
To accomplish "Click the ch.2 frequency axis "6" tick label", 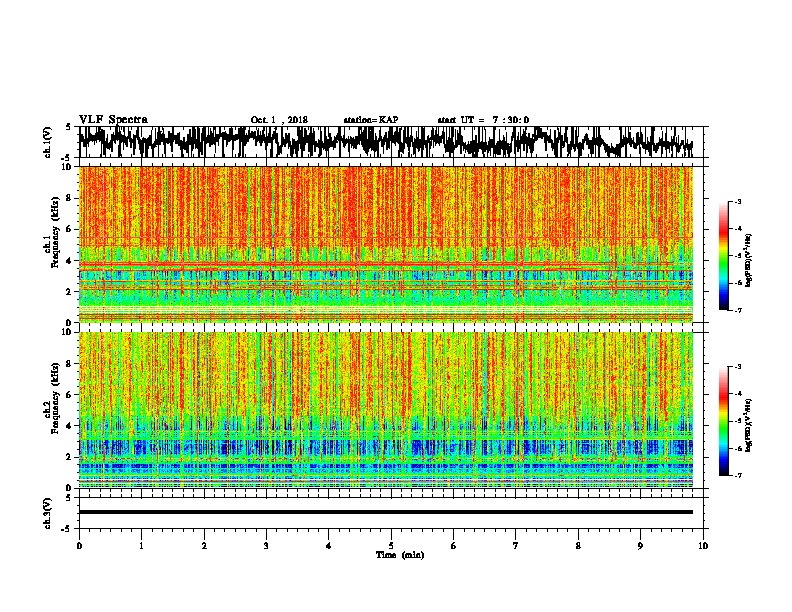I will point(70,394).
